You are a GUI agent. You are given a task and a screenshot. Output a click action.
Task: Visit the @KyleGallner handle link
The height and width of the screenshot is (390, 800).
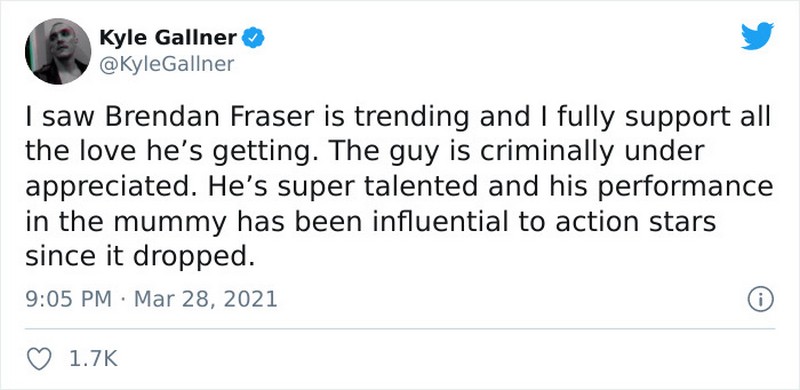tap(167, 64)
